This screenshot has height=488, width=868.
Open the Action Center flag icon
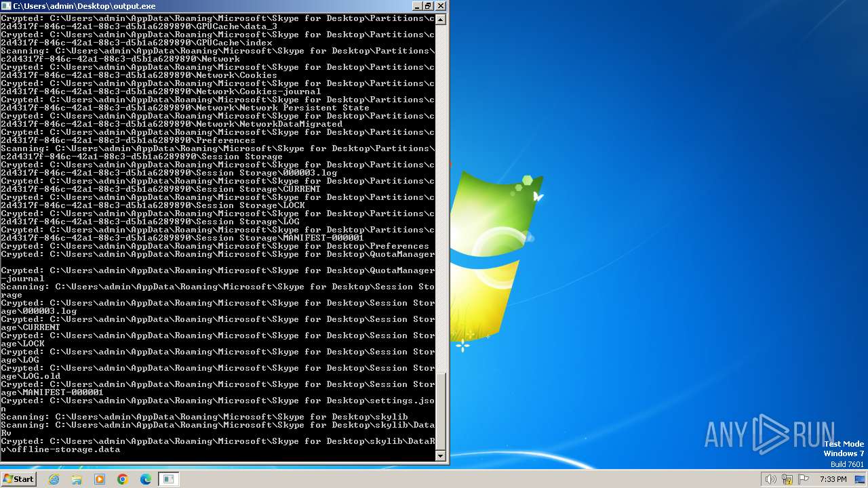(804, 479)
